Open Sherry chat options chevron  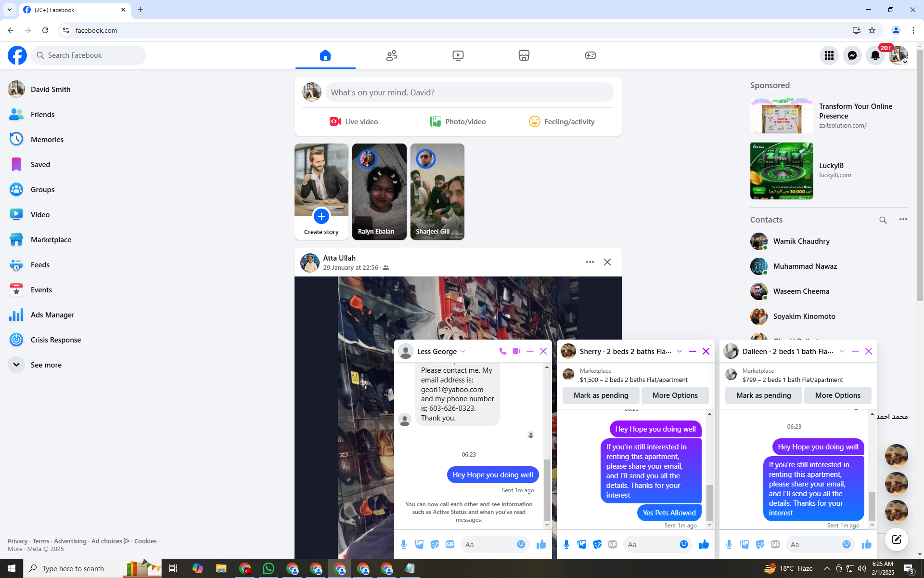[x=679, y=351]
